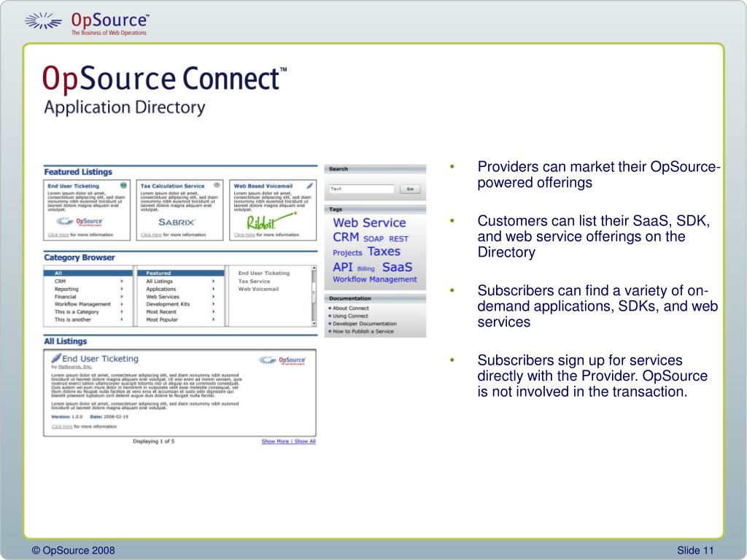Click the gear icon on Tax Calculation Service card
The height and width of the screenshot is (560, 747).
(217, 184)
